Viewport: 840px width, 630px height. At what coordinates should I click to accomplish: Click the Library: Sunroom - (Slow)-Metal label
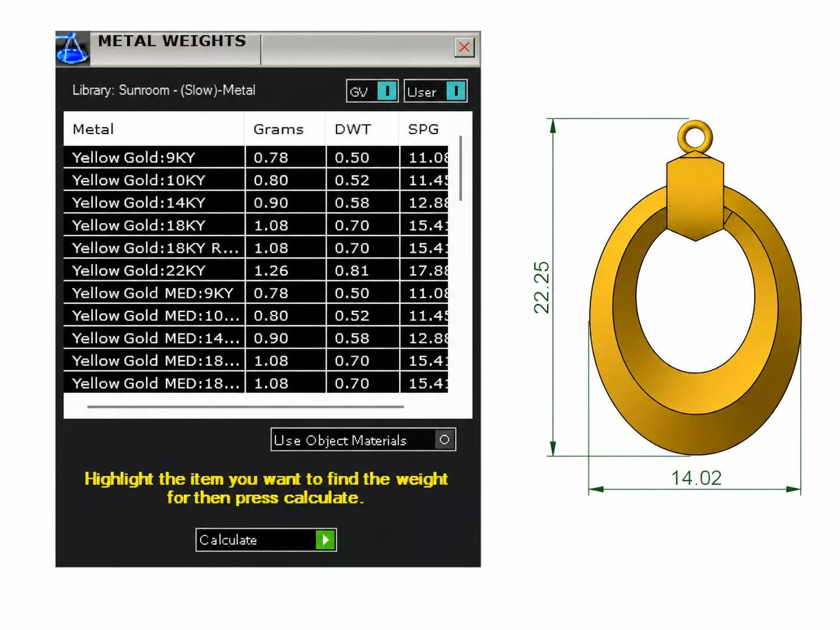click(x=164, y=90)
